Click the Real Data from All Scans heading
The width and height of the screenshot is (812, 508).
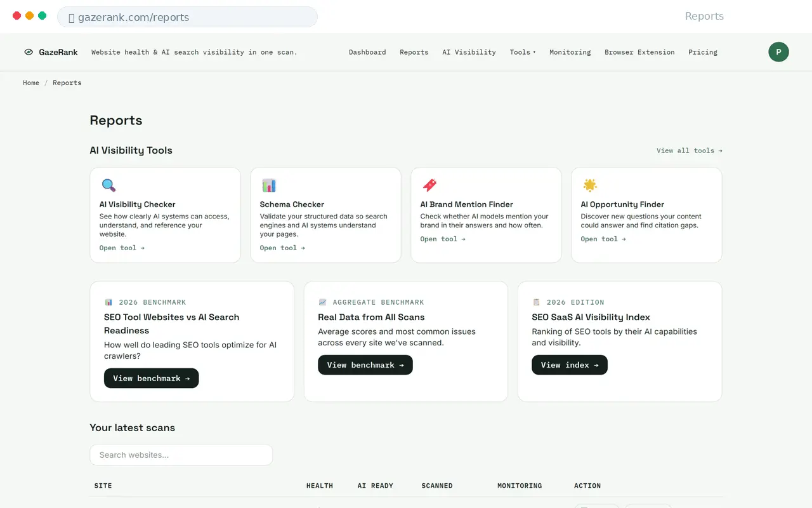point(371,317)
